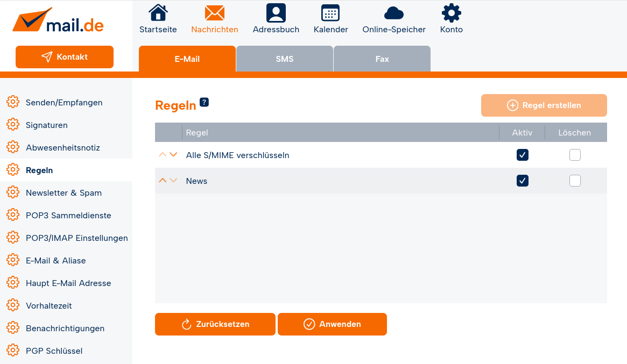Click the help question mark next to Regeln
This screenshot has height=364, width=627.
click(x=204, y=102)
